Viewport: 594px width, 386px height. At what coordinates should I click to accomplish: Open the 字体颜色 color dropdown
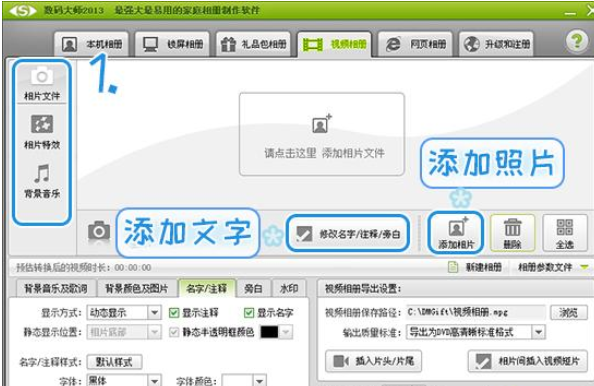(259, 380)
